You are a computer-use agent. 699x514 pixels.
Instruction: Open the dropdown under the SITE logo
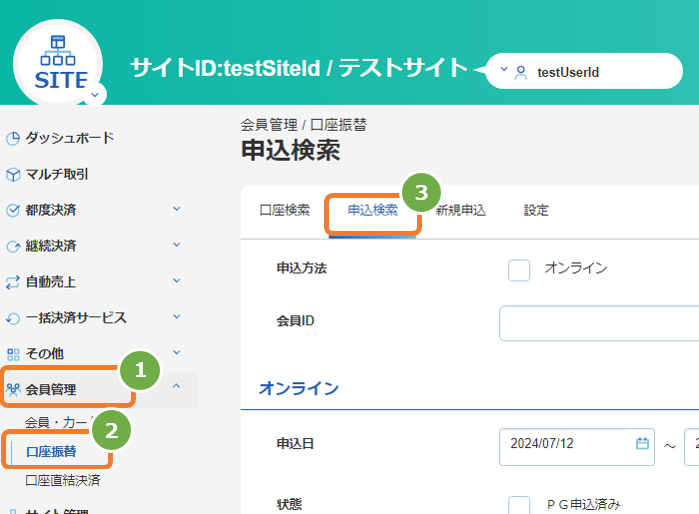(x=95, y=95)
